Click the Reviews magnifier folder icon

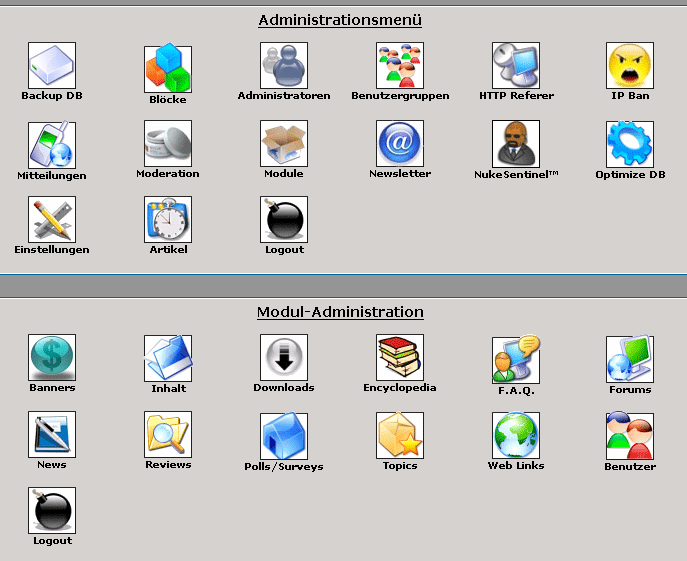pyautogui.click(x=168, y=434)
